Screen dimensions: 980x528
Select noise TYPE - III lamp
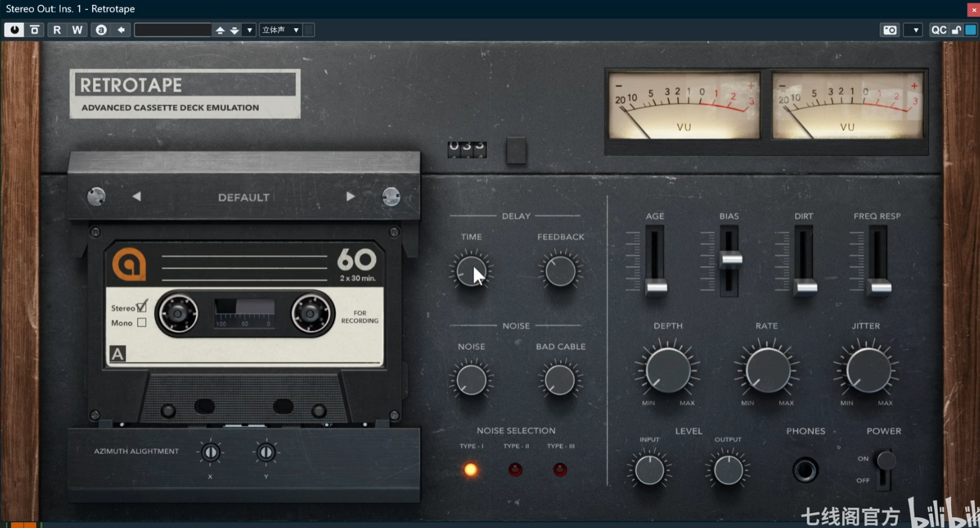[560, 470]
